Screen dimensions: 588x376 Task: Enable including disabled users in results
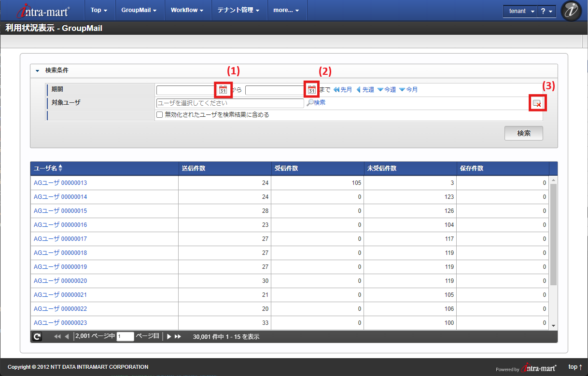point(160,115)
